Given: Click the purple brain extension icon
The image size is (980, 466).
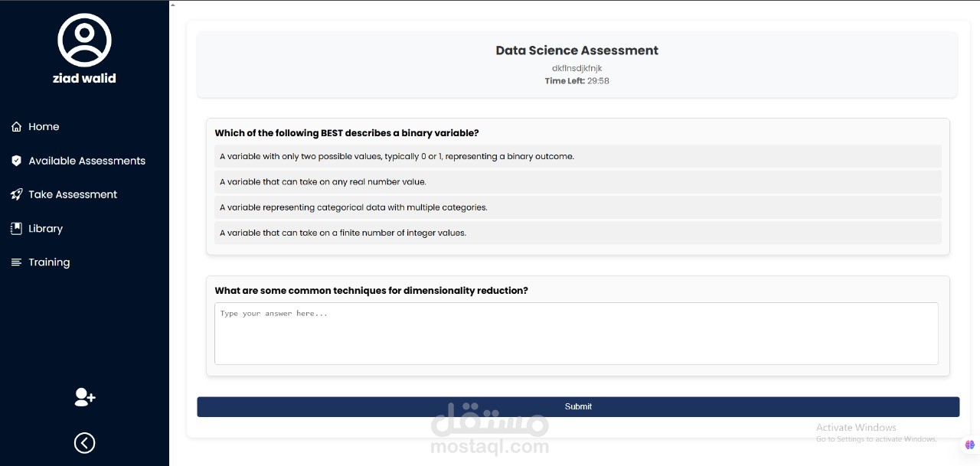Looking at the screenshot, I should coord(970,445).
